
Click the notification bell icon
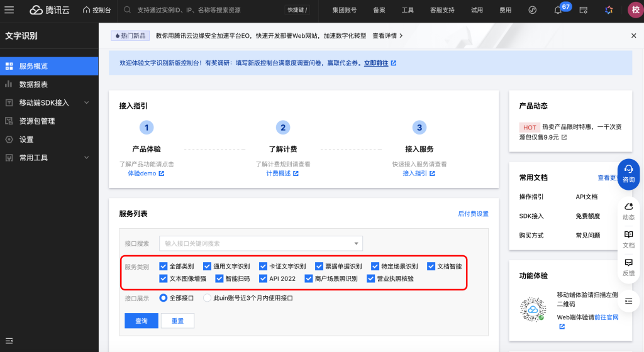[x=558, y=11]
